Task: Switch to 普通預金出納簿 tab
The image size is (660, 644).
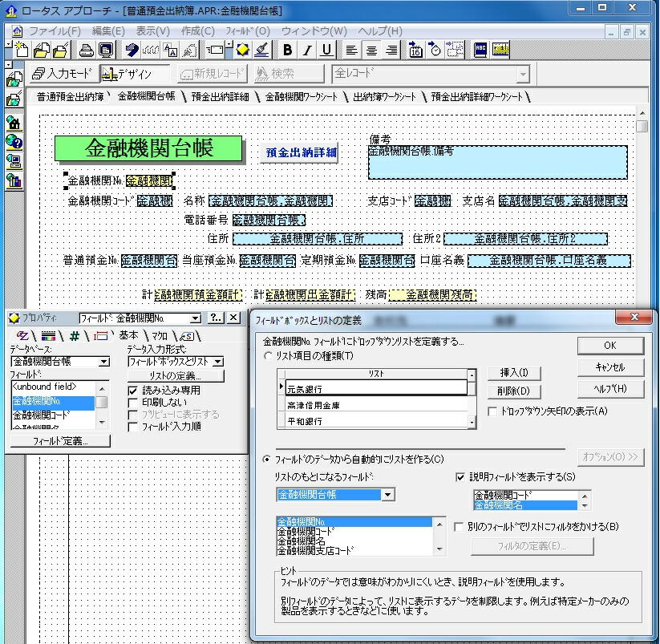Action: tap(71, 97)
